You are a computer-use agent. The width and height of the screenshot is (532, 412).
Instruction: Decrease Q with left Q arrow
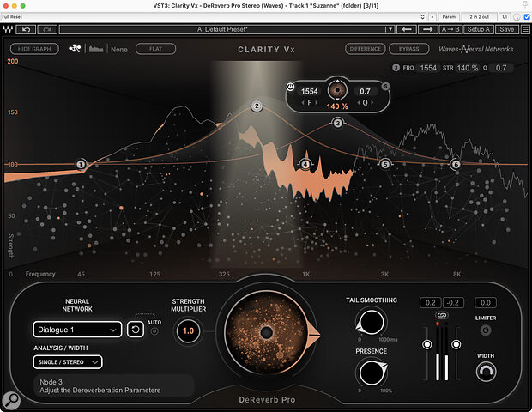point(359,102)
